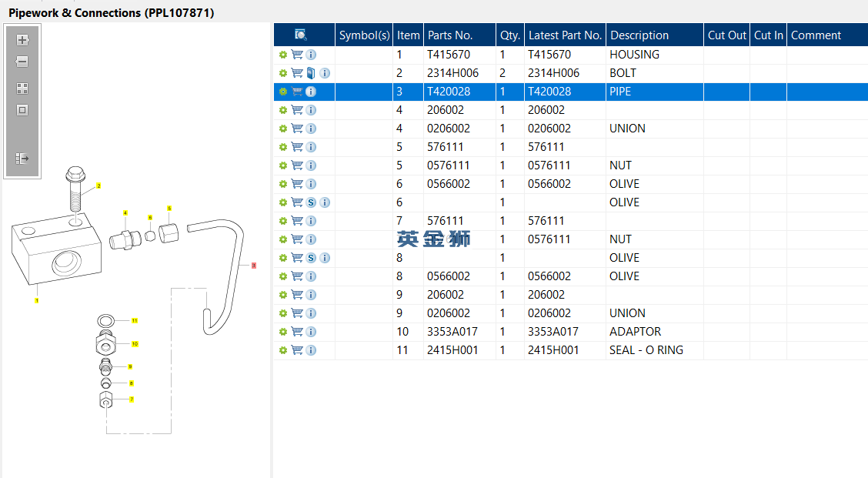Add SEAL - O RING to cart
Screen dimensions: 868x478
pyautogui.click(x=297, y=350)
